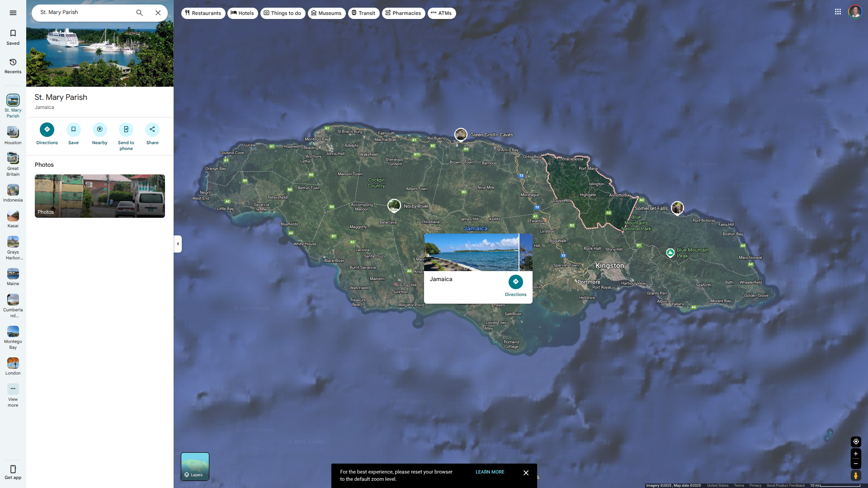Save St. Mary Parish with bookmark icon
Screen dimensions: 868x488
tap(73, 130)
